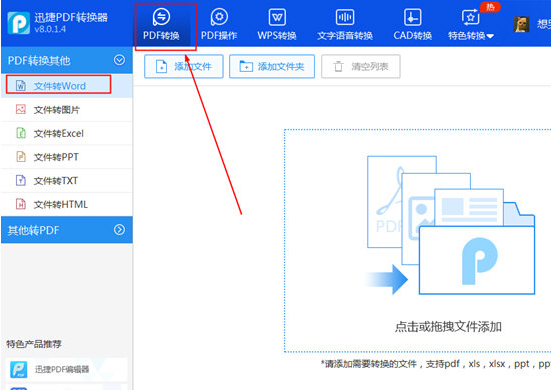Select 文件转Word in the sidebar
551x390 pixels.
coord(67,86)
